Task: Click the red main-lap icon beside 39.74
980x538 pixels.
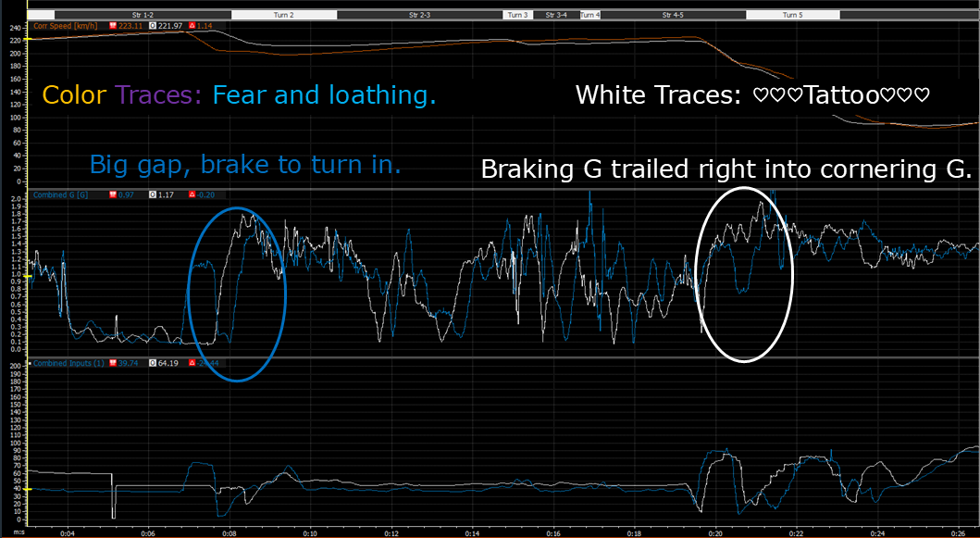Action: [113, 363]
